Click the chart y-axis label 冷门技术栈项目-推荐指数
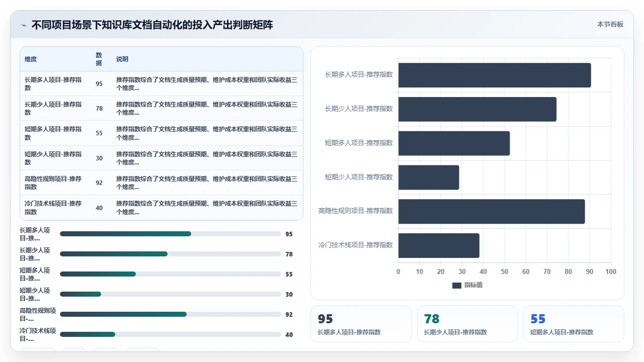 tap(355, 245)
